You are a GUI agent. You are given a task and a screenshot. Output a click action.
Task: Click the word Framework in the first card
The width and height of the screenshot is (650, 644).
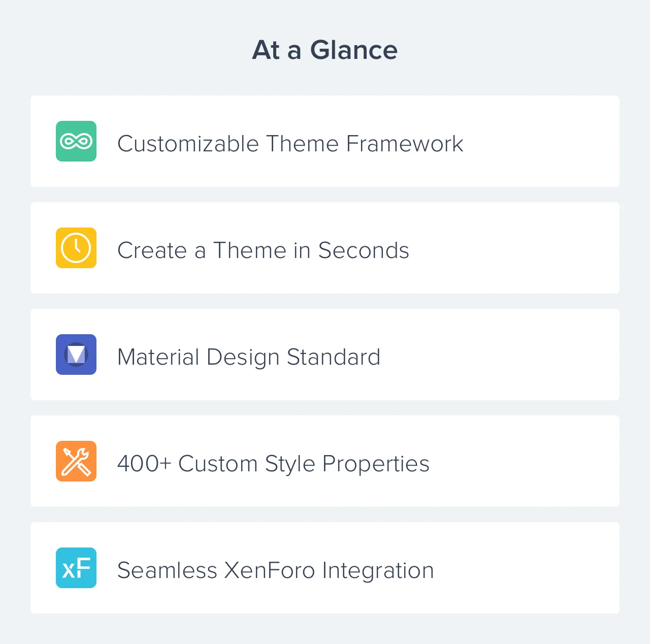tap(405, 144)
